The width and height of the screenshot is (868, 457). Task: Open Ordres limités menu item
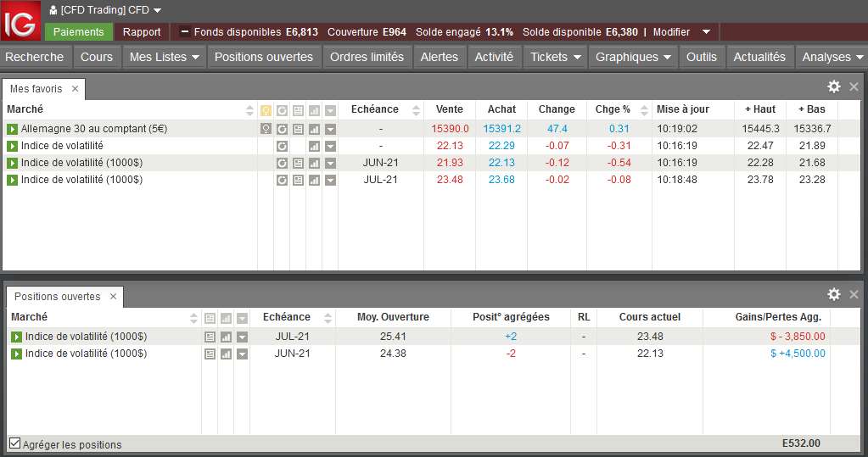pos(367,57)
